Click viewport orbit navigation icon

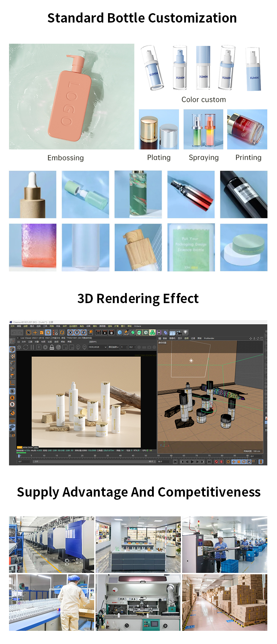click(x=258, y=338)
